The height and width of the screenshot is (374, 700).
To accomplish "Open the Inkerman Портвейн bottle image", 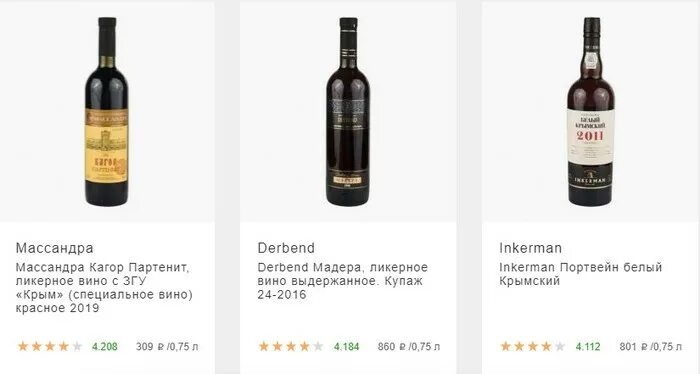I will click(x=591, y=112).
